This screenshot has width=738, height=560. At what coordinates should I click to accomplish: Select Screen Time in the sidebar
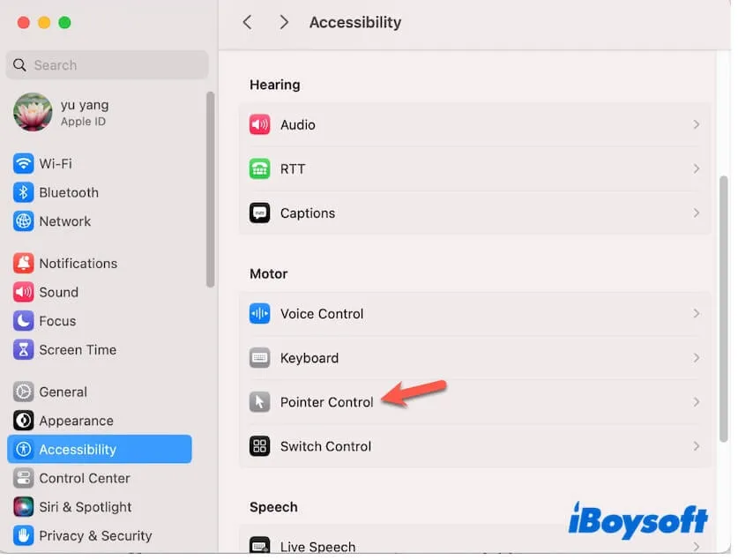100,349
